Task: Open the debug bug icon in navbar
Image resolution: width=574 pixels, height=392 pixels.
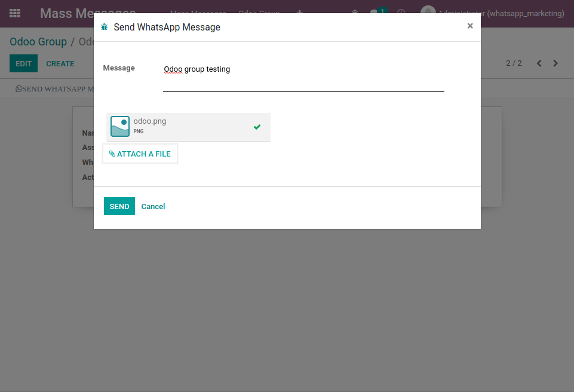Action: (354, 13)
